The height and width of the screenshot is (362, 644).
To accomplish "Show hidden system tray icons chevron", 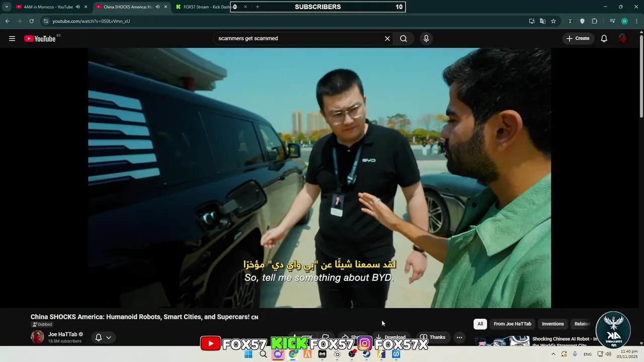I will pos(553,354).
